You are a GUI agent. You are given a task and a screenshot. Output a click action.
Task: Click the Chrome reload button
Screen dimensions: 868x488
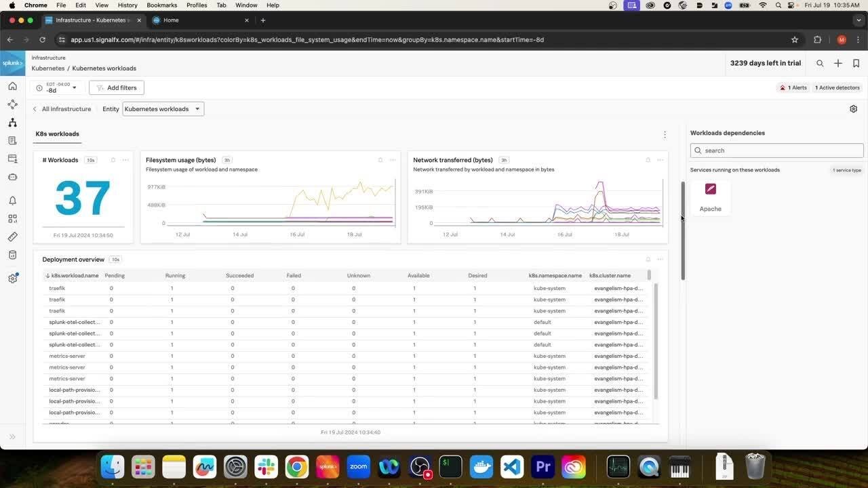41,40
